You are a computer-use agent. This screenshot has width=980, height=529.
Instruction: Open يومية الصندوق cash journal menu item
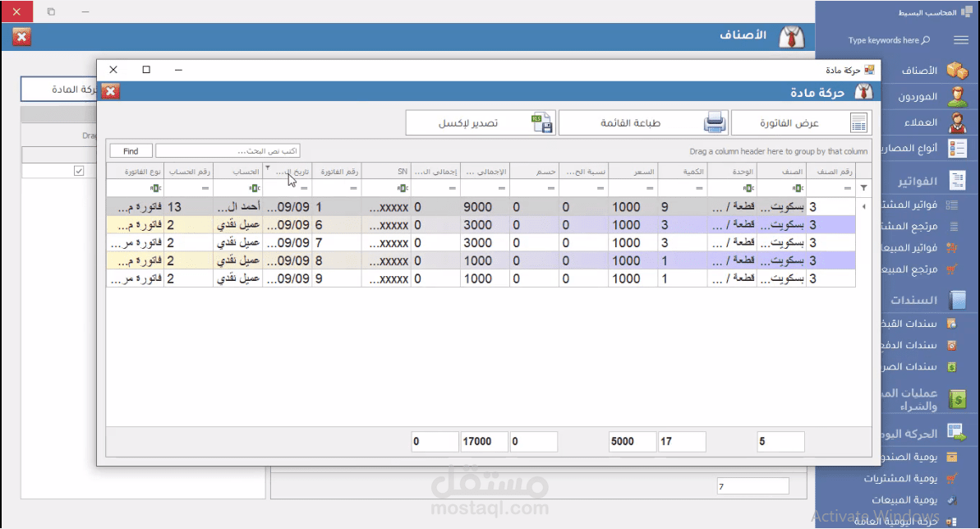(x=910, y=457)
